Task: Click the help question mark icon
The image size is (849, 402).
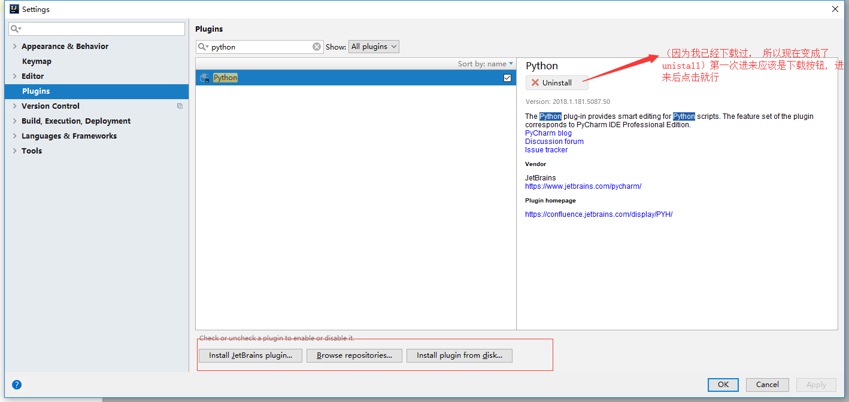Action: pos(16,384)
